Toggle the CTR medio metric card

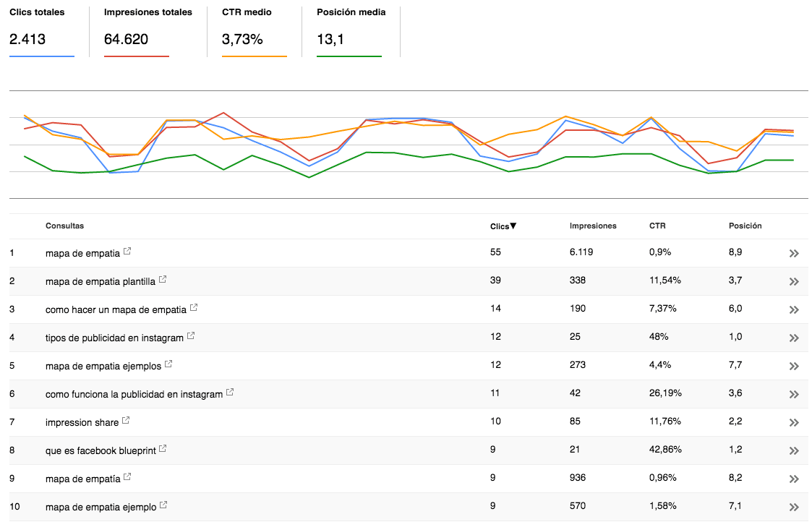coord(255,32)
